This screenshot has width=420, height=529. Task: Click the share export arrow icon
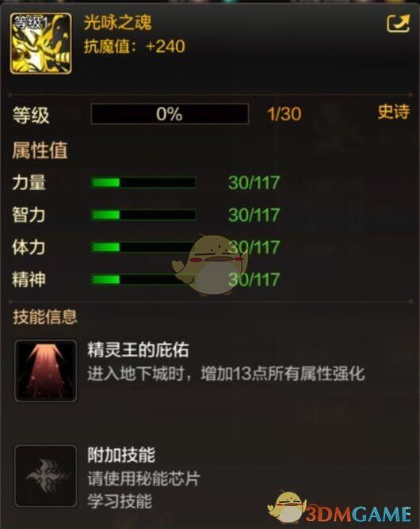point(399,23)
